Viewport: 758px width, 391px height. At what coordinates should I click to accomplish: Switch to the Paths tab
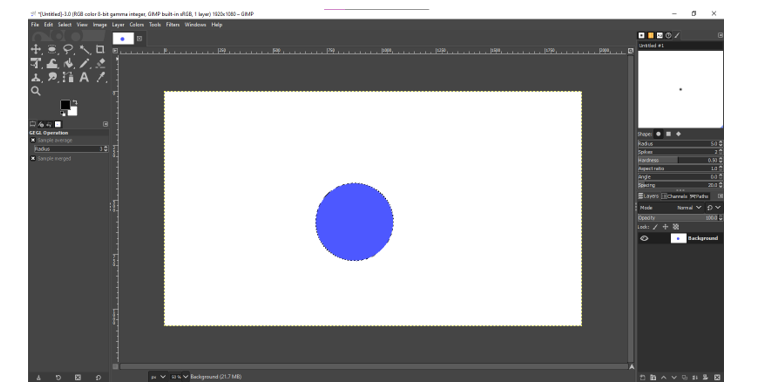tap(699, 196)
